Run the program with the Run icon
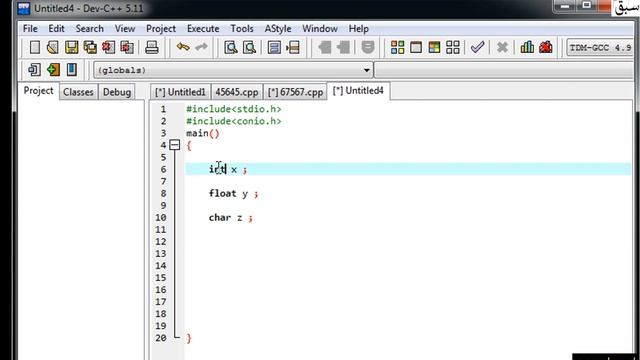This screenshot has height=360, width=640. coord(416,47)
